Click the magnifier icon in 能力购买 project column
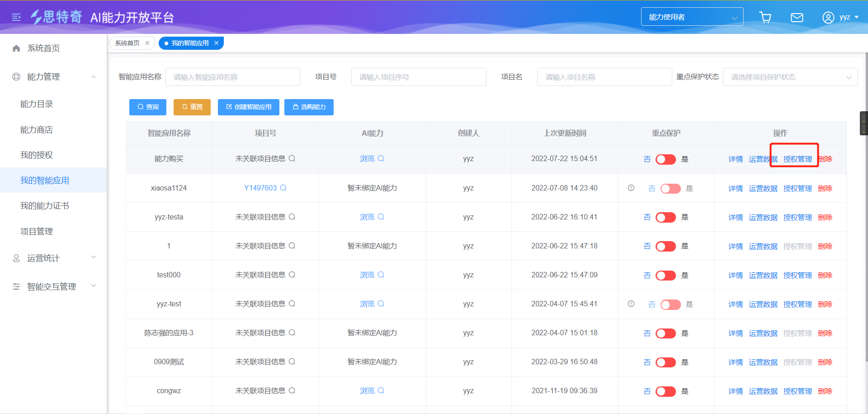Screen dimensions: 868x414 pyautogui.click(x=292, y=158)
